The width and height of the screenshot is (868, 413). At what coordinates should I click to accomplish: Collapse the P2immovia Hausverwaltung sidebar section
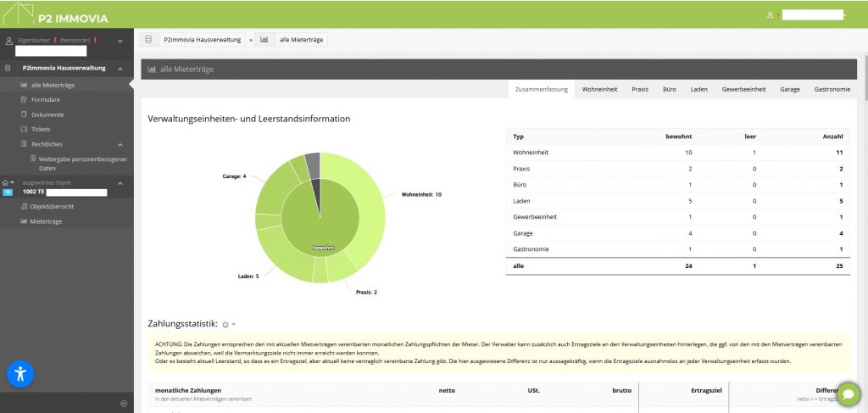120,68
